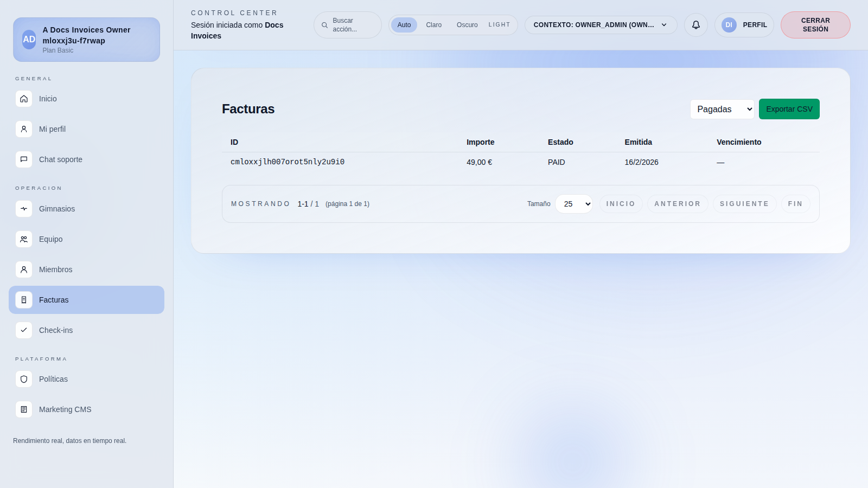Image resolution: width=868 pixels, height=488 pixels.
Task: Click the Exportar CSV button
Action: point(789,109)
